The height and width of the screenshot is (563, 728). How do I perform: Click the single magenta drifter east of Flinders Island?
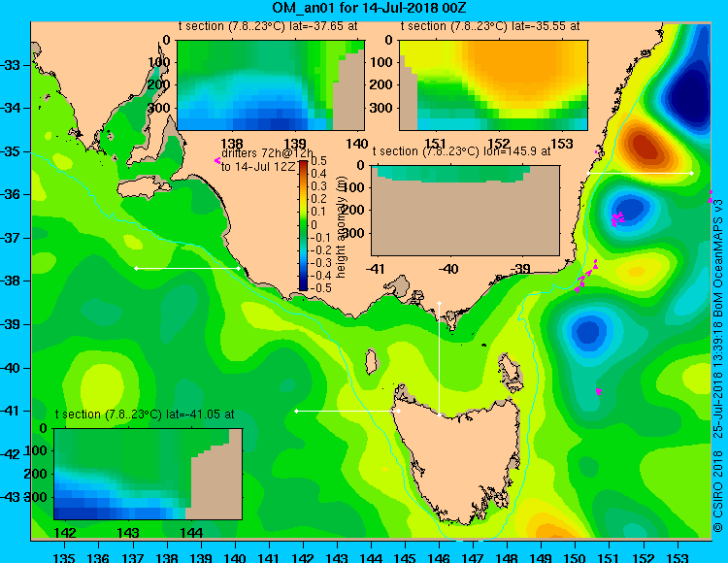point(599,392)
